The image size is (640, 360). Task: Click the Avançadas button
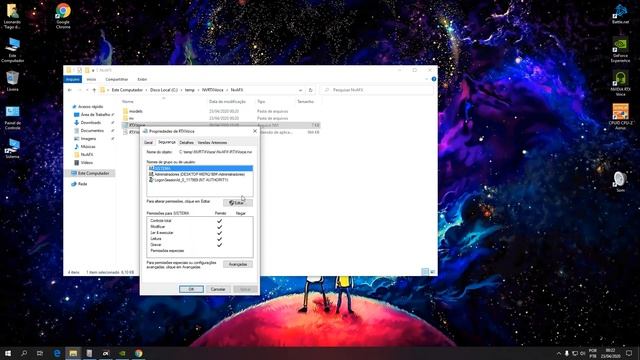click(x=238, y=264)
